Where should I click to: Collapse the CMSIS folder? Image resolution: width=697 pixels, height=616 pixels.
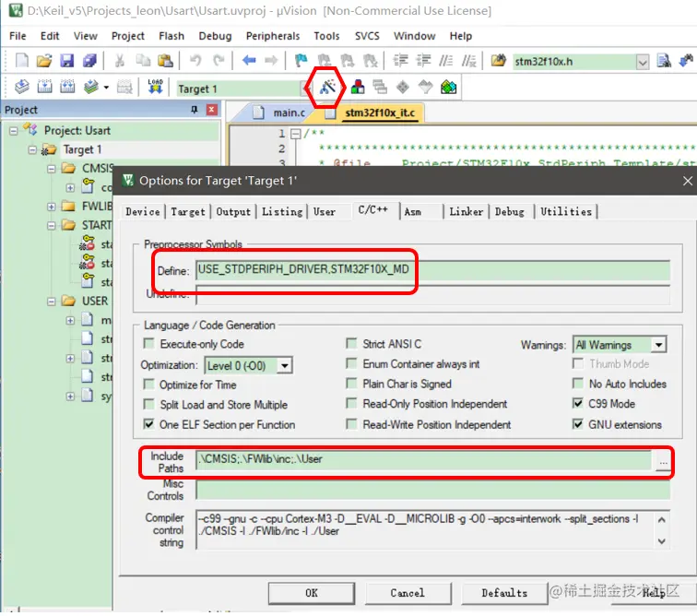tap(52, 169)
